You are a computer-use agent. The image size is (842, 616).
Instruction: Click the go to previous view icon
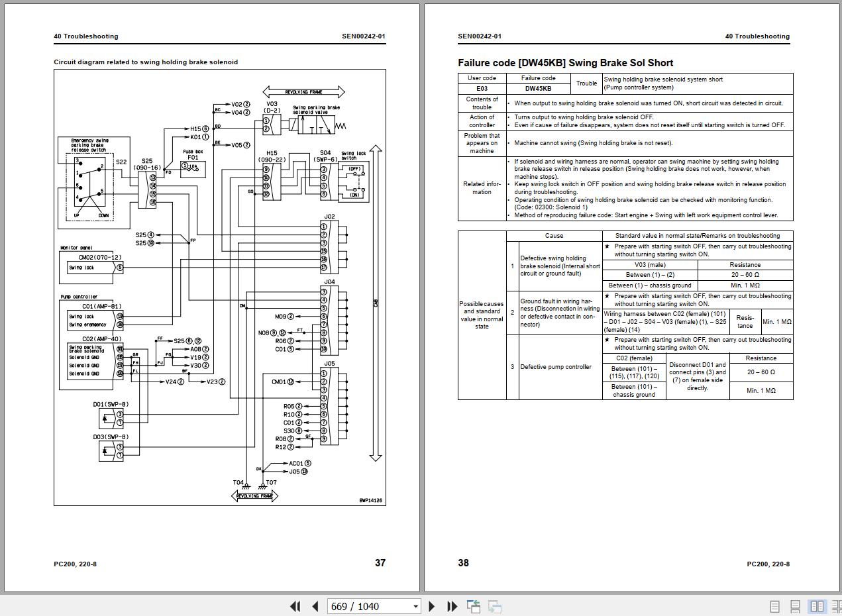[x=474, y=606]
